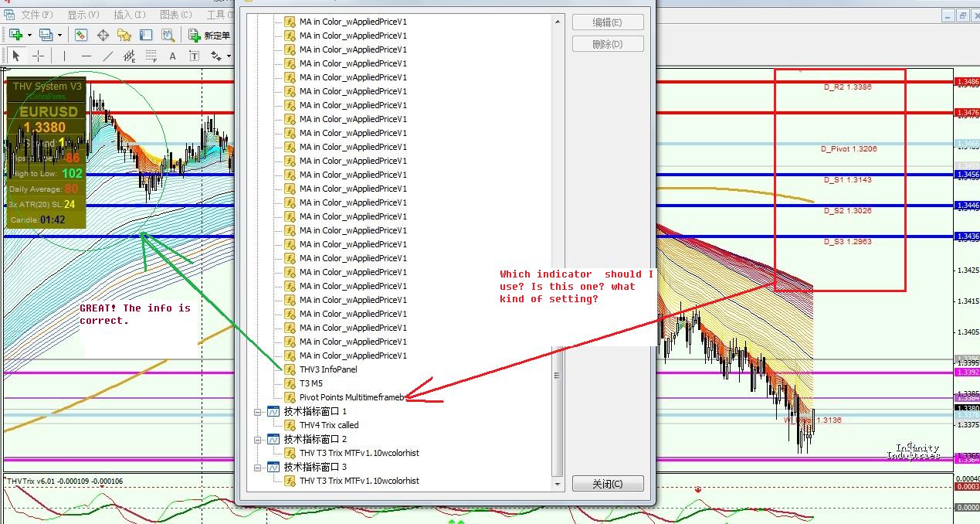Click the indicator list scrollbar thumb
This screenshot has width=980, height=524.
[558, 375]
